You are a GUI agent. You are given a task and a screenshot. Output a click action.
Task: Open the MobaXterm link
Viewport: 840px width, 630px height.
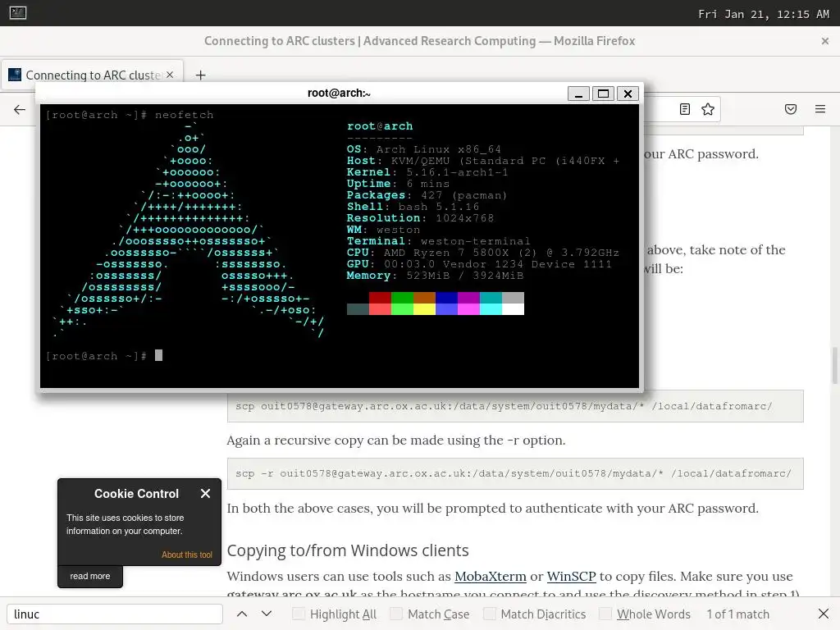[x=491, y=577]
